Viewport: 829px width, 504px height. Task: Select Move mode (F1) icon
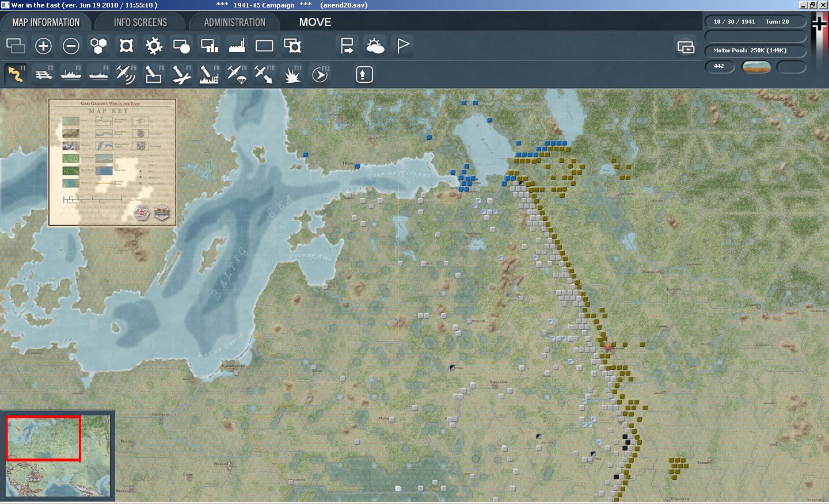16,74
